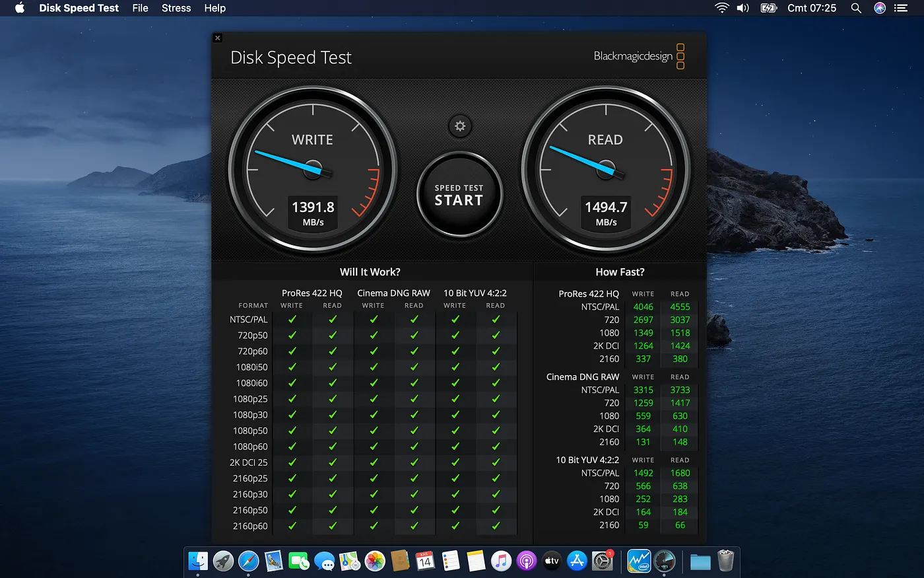Screen dimensions: 924x578
Task: Open Finder from the Dock
Action: click(x=198, y=561)
